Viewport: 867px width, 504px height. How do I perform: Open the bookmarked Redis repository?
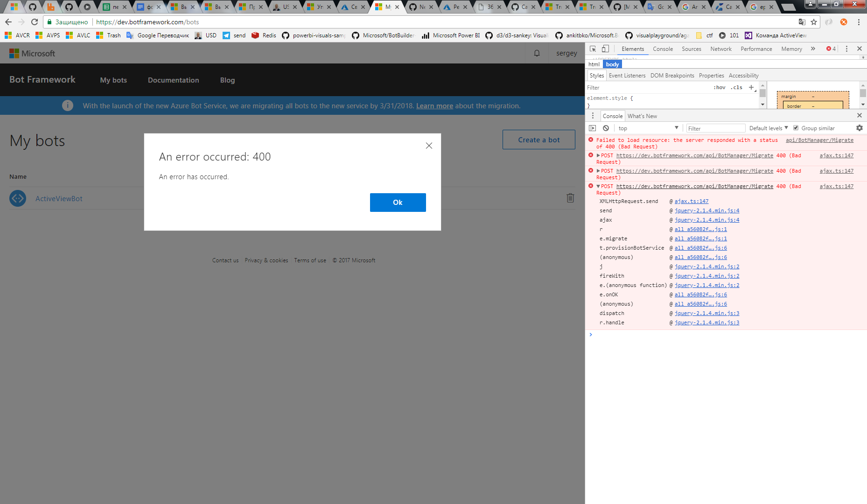(264, 35)
